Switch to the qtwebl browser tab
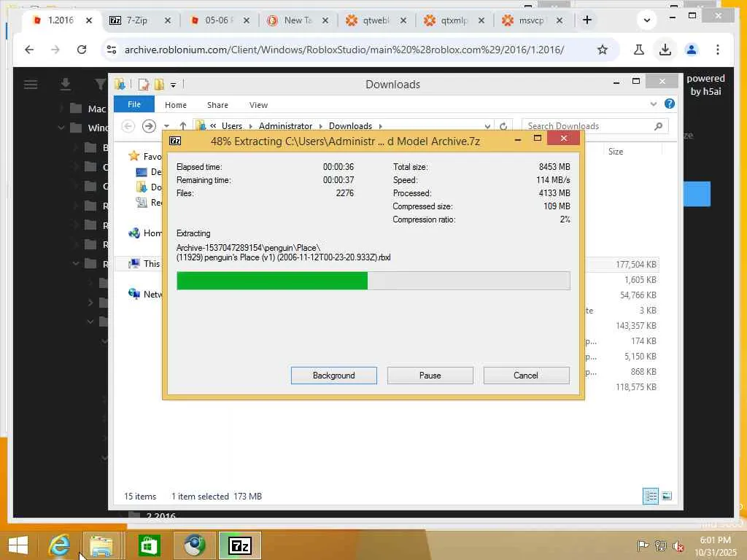Image resolution: width=747 pixels, height=560 pixels. coord(376,20)
